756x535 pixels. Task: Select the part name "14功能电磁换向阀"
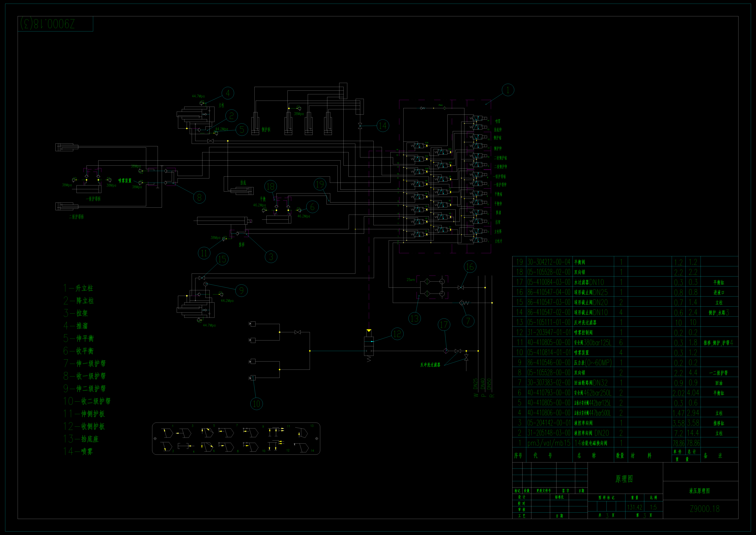591,443
